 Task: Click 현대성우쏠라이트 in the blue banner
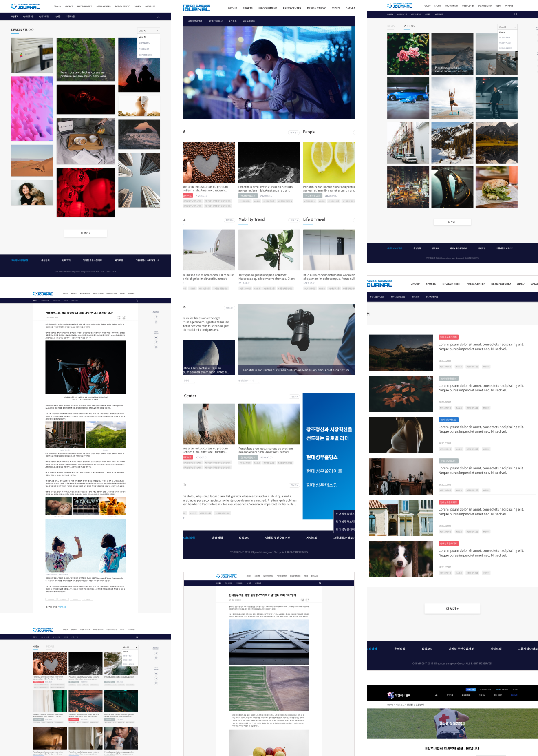(x=324, y=471)
